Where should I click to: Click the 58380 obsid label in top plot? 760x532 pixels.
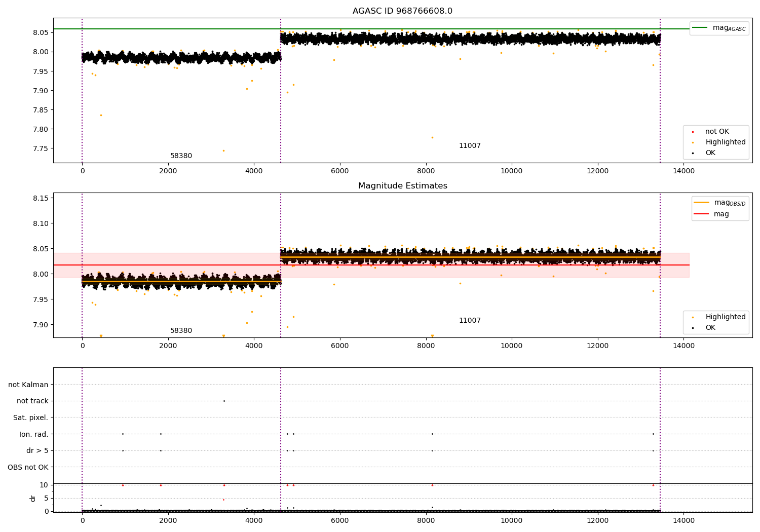click(x=181, y=156)
